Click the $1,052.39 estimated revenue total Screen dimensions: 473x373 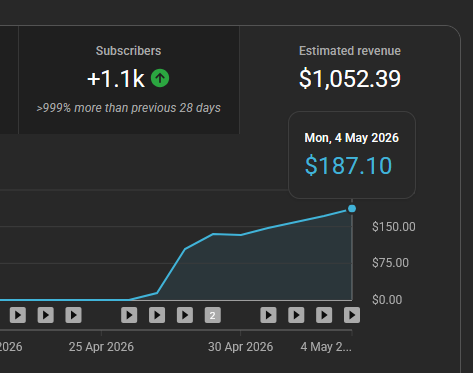(x=350, y=79)
